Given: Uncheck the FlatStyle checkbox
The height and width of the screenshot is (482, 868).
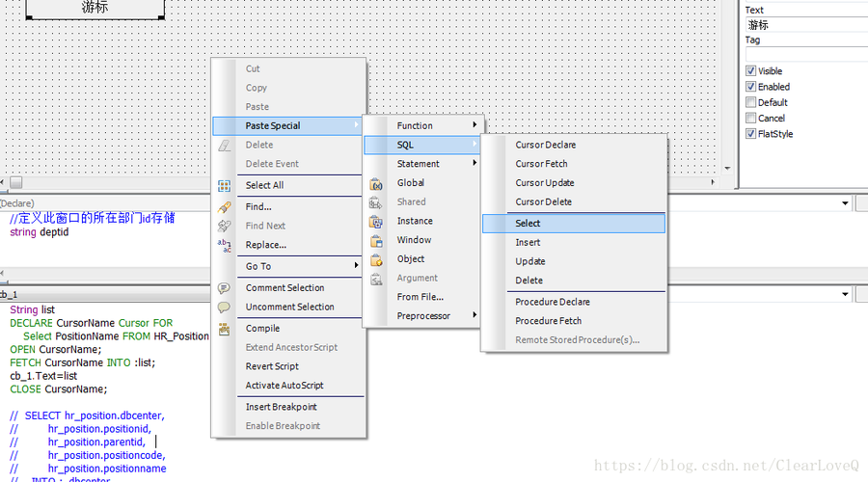Looking at the screenshot, I should pyautogui.click(x=750, y=133).
